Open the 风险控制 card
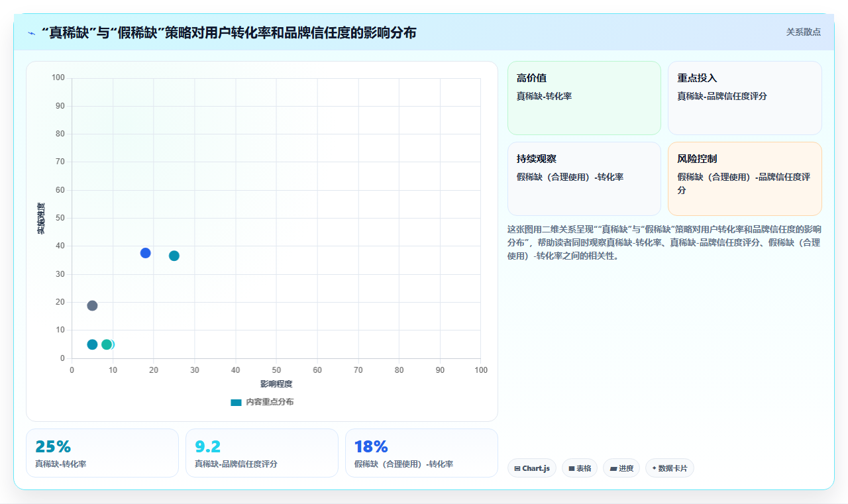This screenshot has width=848, height=504. (745, 179)
